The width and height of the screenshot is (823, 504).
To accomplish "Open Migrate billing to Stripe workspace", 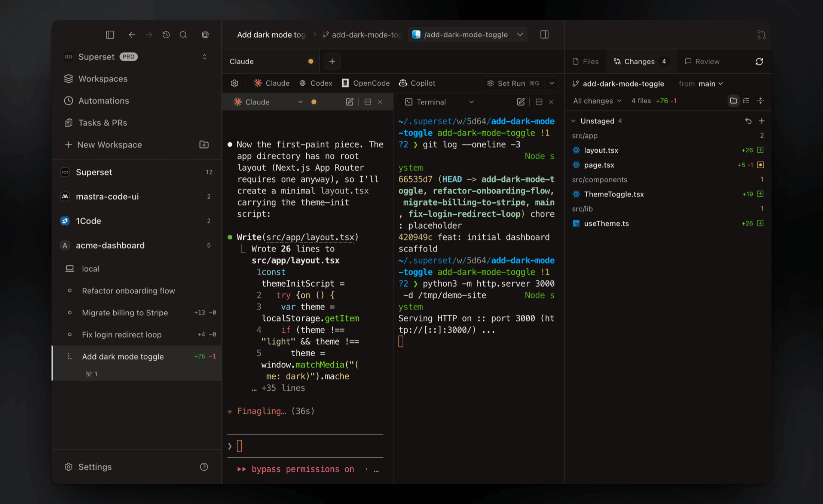I will pyautogui.click(x=137, y=312).
